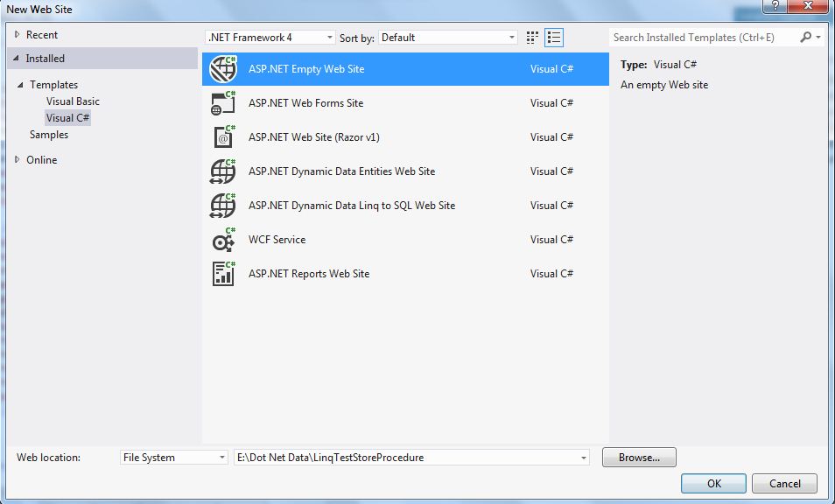Select the ASP.NET Web Forms Site template
This screenshot has width=835, height=504.
[x=405, y=103]
